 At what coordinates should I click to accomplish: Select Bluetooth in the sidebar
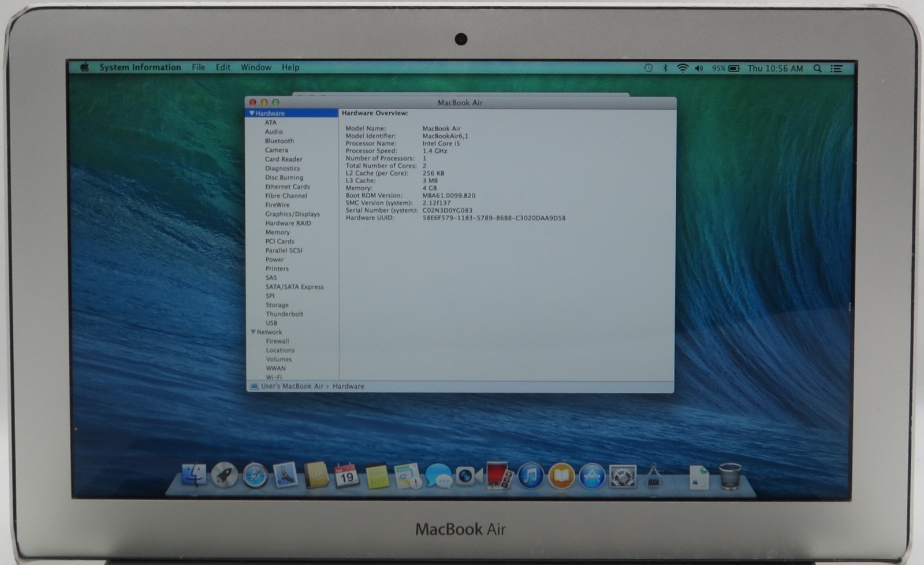280,141
